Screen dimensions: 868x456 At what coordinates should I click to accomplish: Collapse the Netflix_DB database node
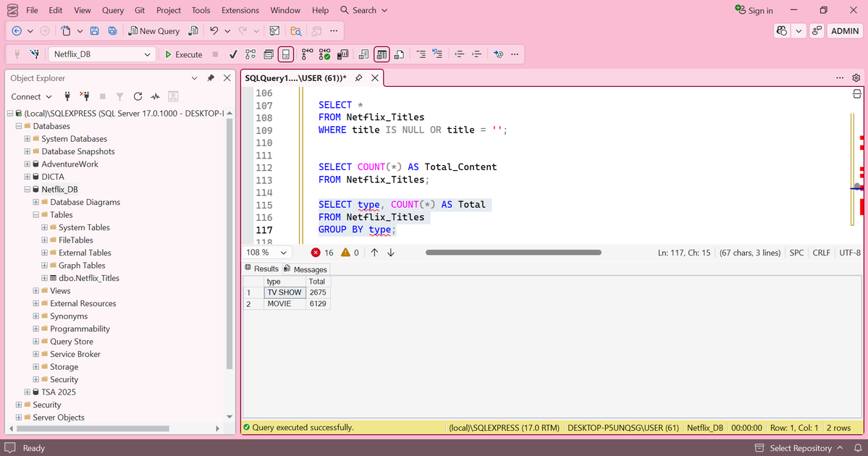27,189
